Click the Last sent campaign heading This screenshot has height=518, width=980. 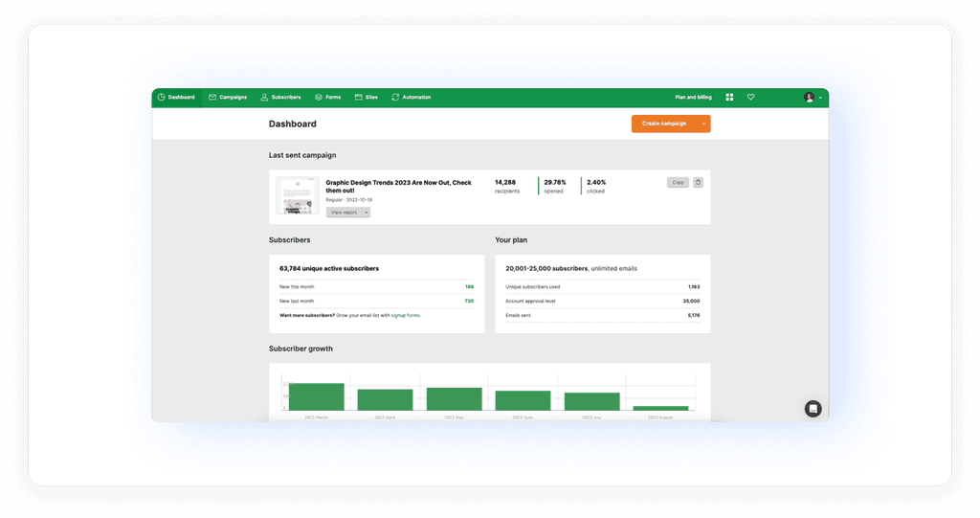[x=302, y=156]
